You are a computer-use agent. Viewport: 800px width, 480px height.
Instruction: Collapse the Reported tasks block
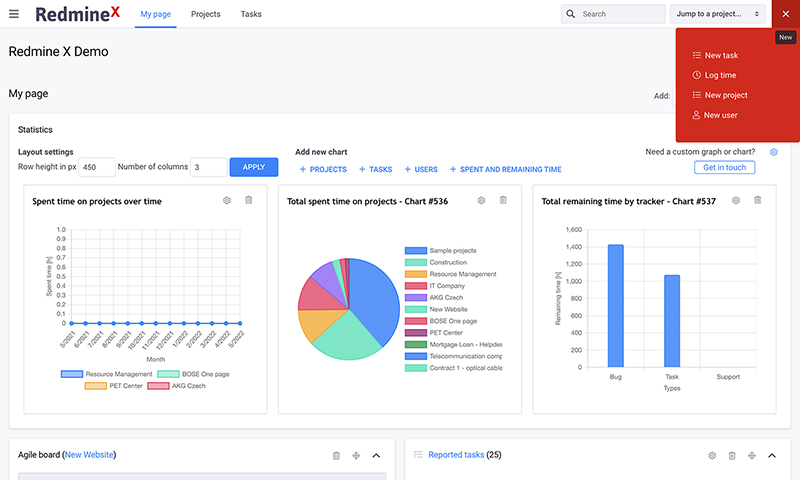pos(772,456)
